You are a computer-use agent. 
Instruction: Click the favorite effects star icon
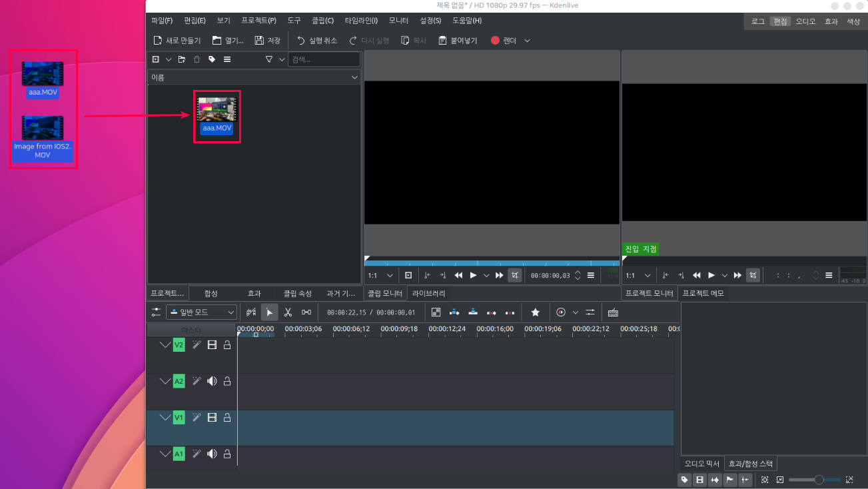(x=535, y=312)
